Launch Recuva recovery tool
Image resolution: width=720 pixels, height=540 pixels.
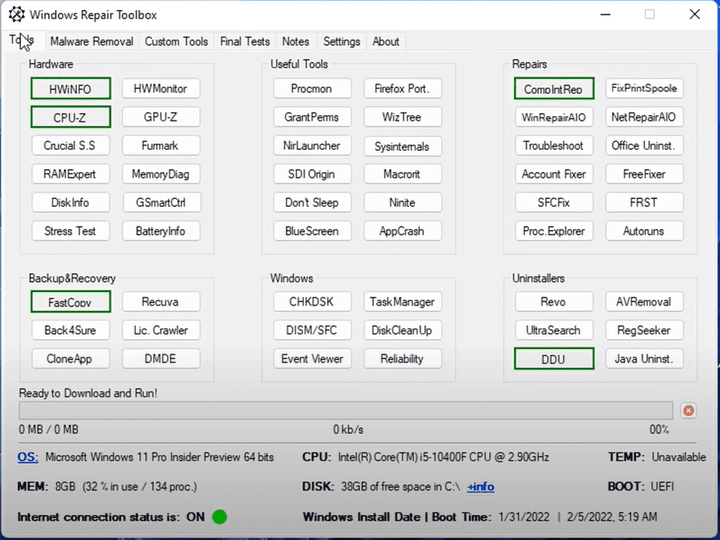click(160, 302)
